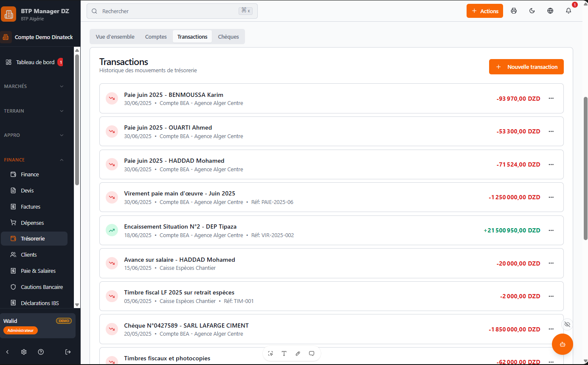
Task: Toggle the crossed-eye visibility button
Action: coord(567,324)
